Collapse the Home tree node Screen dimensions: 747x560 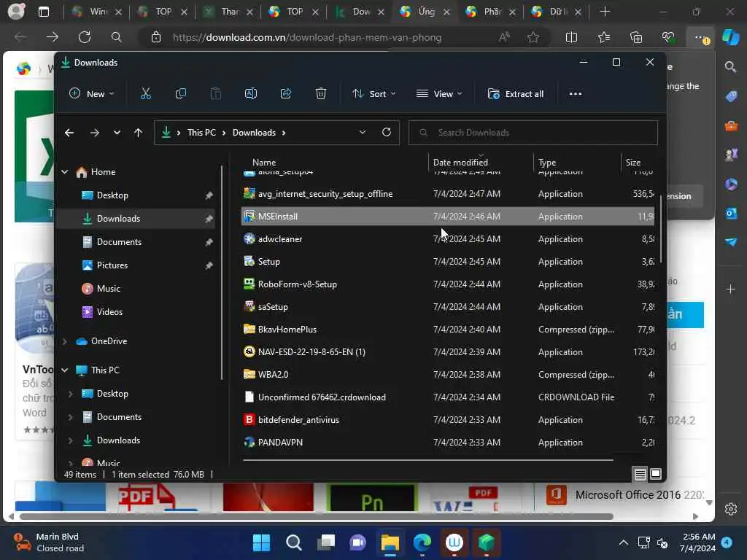click(65, 172)
